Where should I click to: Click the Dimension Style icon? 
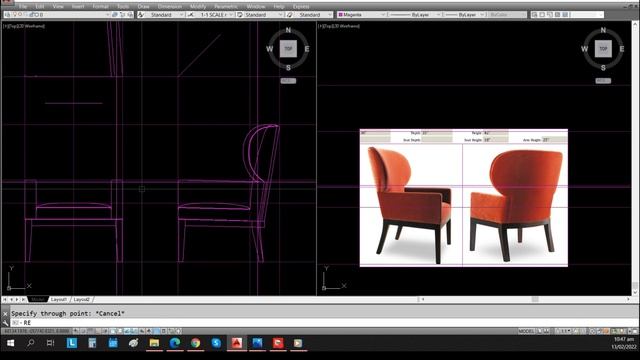click(191, 15)
